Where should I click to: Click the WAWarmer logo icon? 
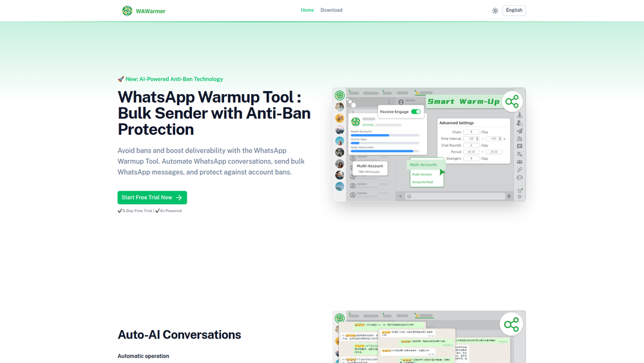tap(127, 11)
